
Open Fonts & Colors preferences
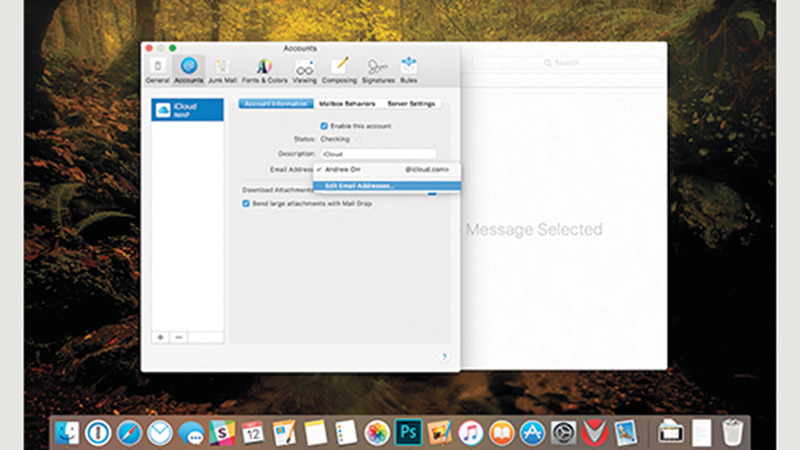point(264,69)
